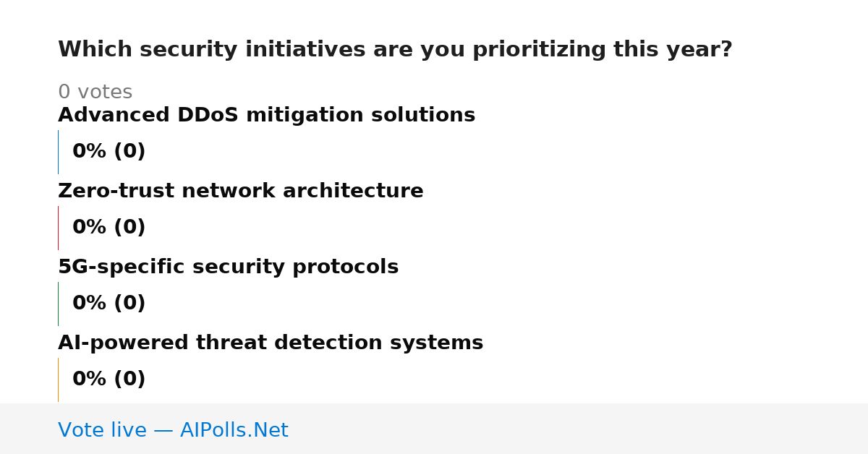
Task: Pick the 5G-specific security protocols option
Action: [228, 267]
